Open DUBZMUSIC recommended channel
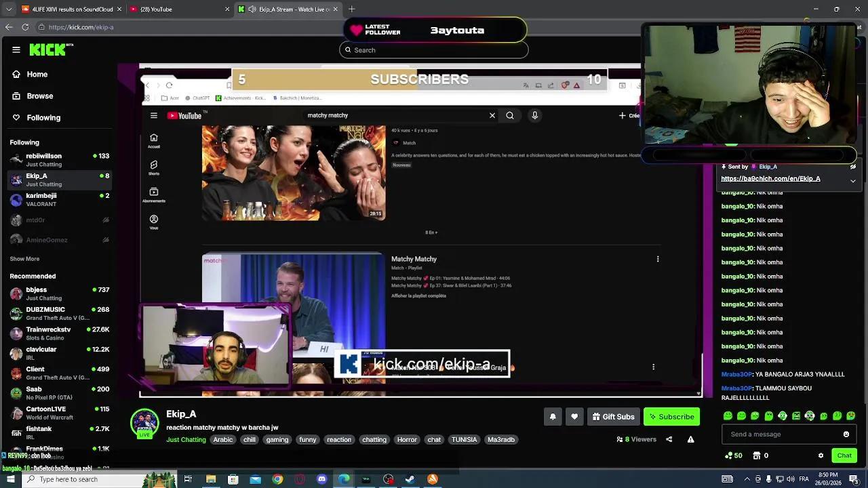 pyautogui.click(x=60, y=314)
